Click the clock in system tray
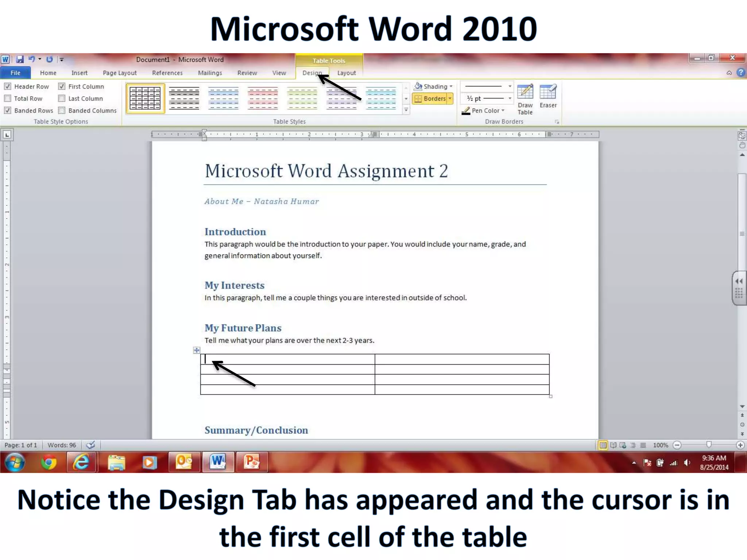Viewport: 747px width, 560px height. click(x=714, y=462)
